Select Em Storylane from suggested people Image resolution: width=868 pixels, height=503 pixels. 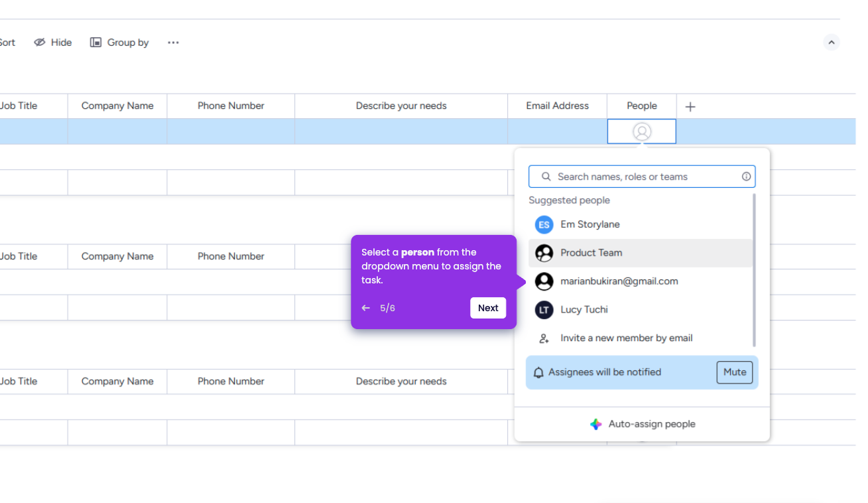[641, 224]
